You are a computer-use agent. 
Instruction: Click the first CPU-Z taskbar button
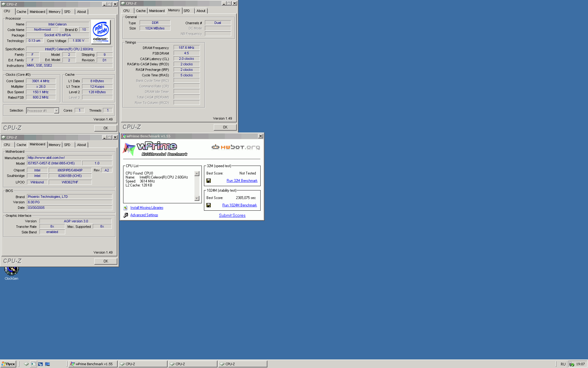[143, 364]
